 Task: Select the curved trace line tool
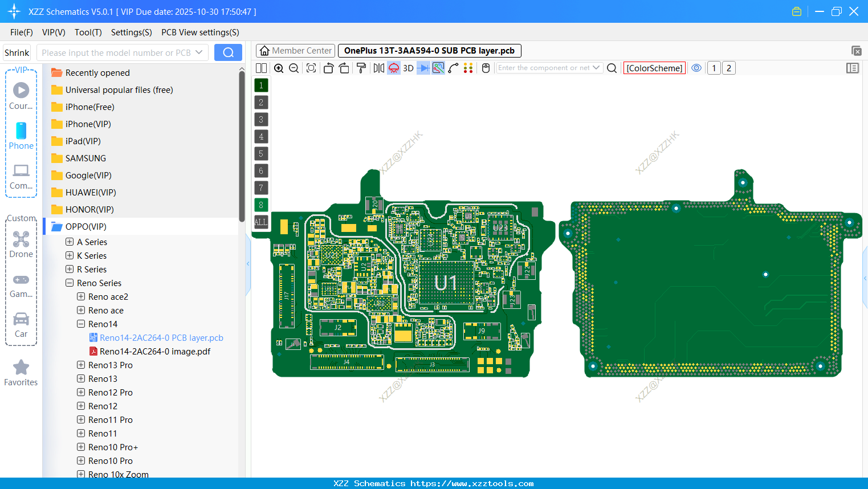[x=453, y=68]
